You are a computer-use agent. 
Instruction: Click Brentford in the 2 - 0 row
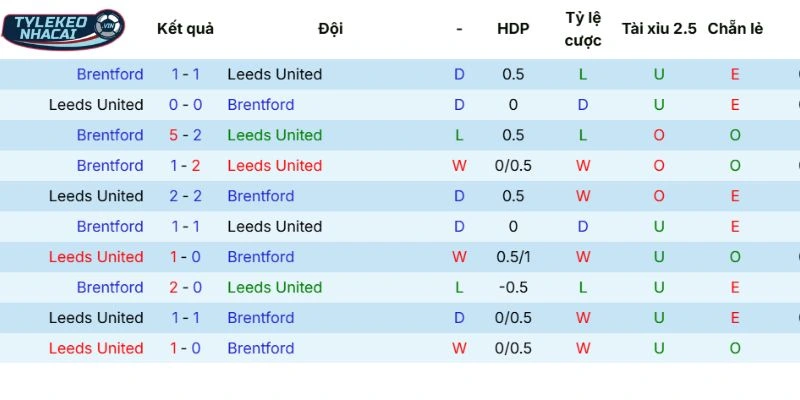110,288
